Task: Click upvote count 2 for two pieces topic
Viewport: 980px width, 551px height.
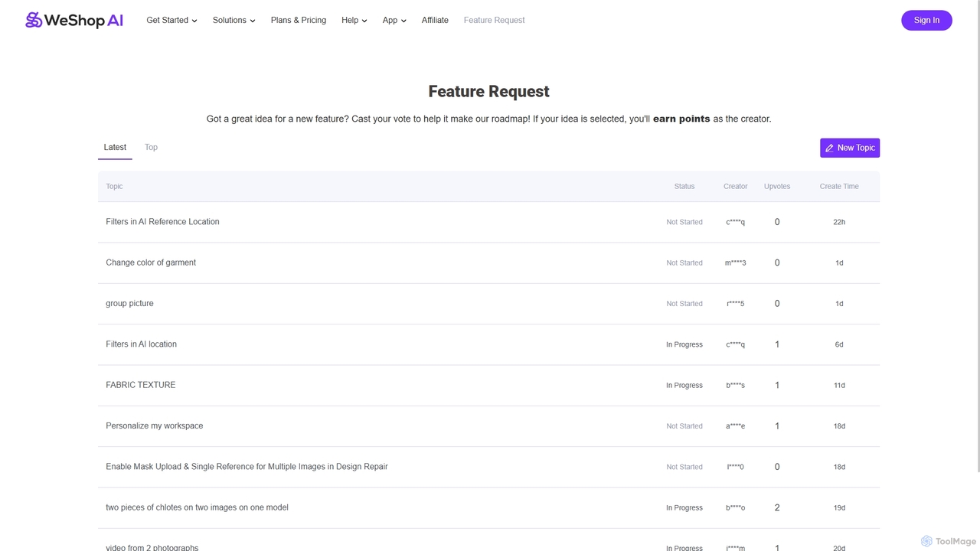Action: [x=777, y=507]
